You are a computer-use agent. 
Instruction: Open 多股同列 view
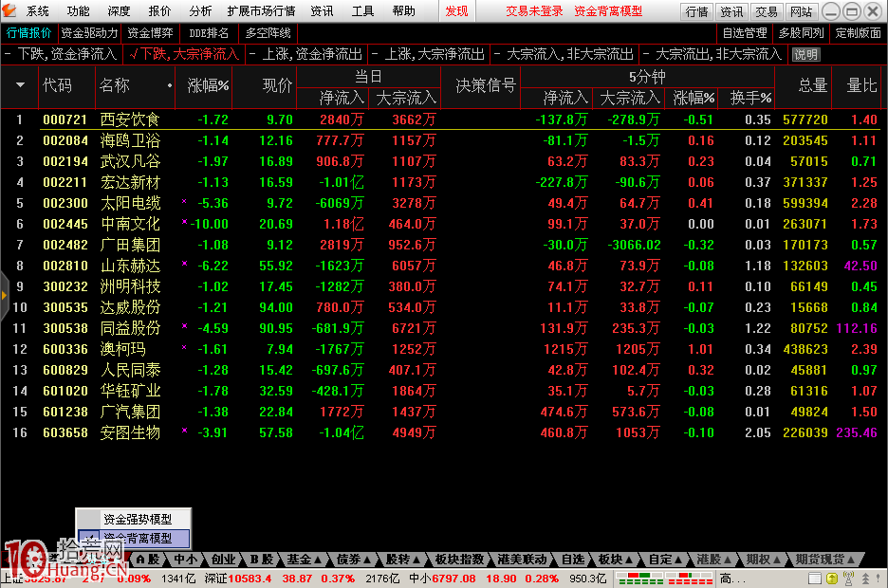[x=802, y=33]
